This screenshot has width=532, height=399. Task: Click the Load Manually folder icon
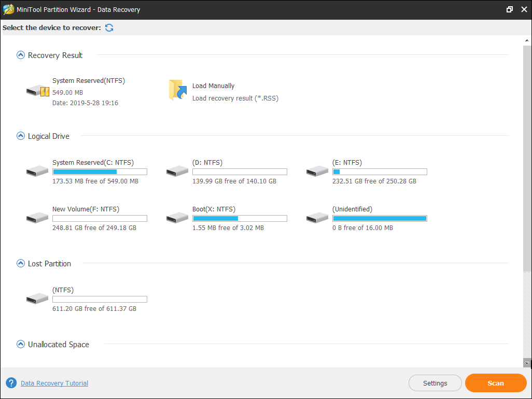[177, 90]
